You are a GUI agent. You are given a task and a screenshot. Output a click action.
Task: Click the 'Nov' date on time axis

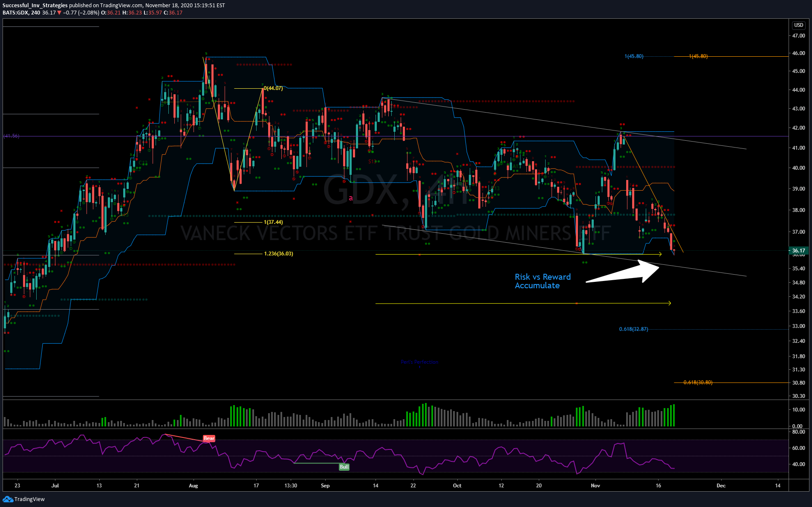pos(595,486)
